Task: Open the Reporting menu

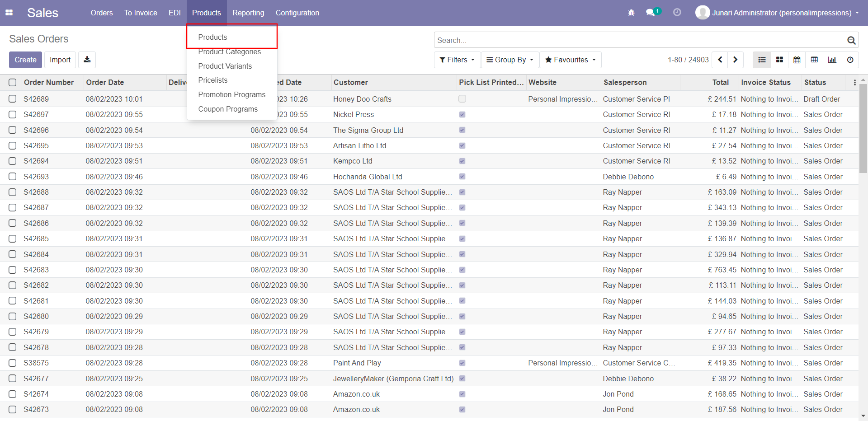Action: [x=248, y=13]
